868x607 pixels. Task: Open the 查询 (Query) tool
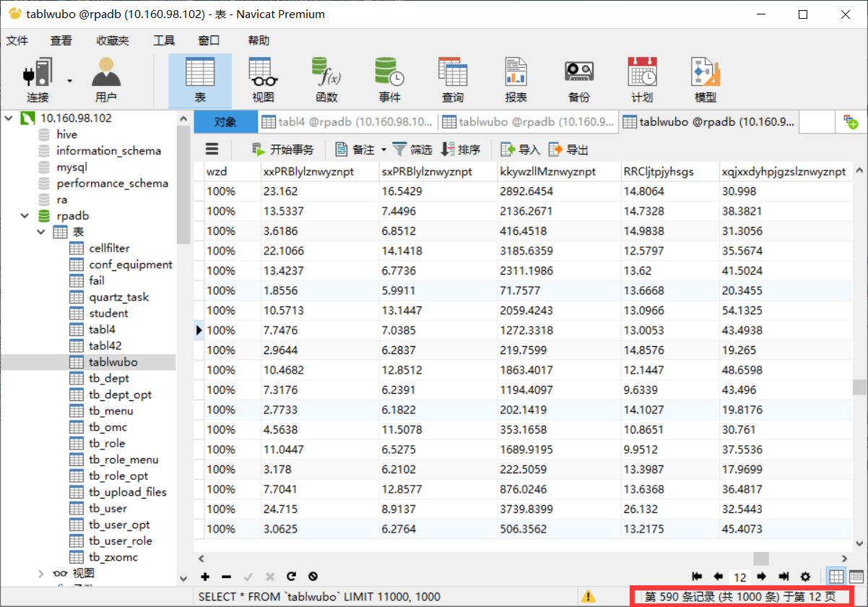pos(452,78)
